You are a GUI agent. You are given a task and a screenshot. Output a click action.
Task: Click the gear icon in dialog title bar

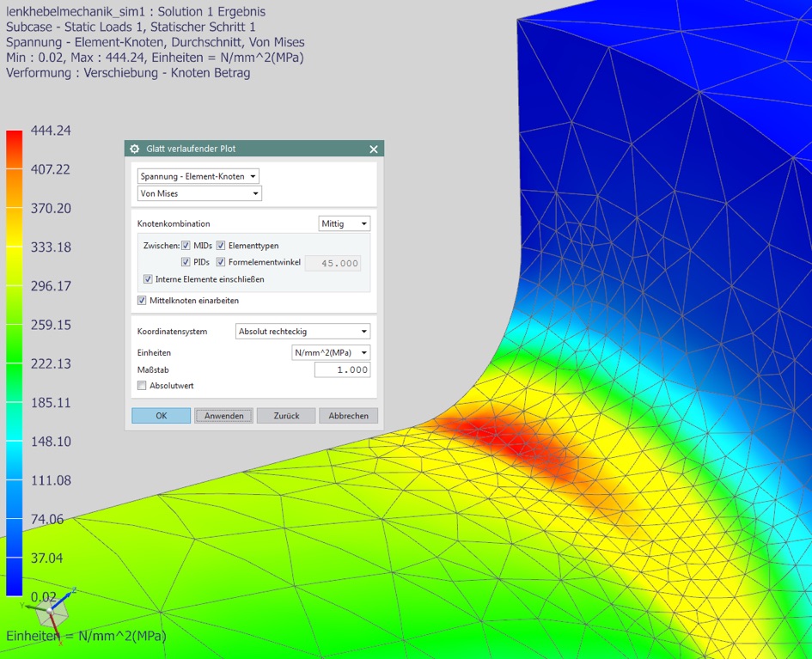pos(135,149)
